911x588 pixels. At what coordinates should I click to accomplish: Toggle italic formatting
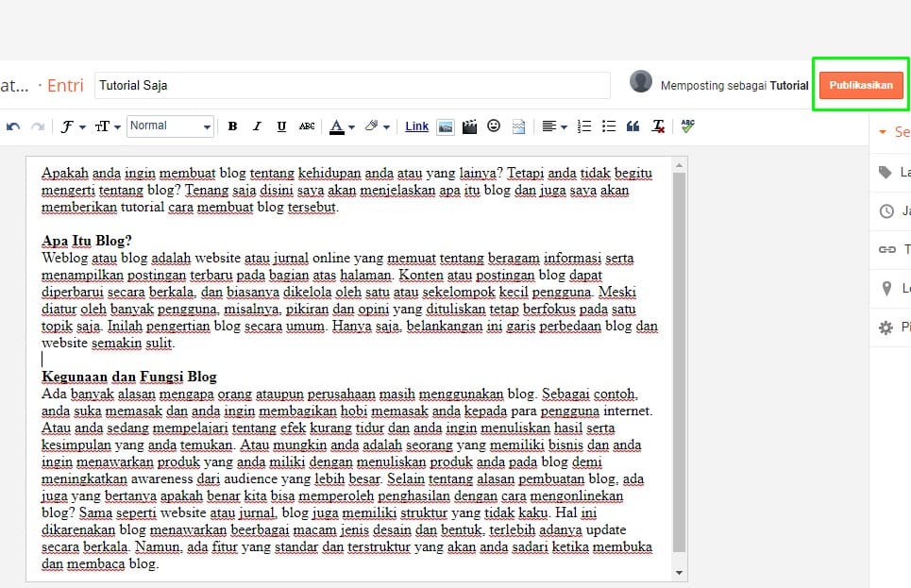click(257, 126)
